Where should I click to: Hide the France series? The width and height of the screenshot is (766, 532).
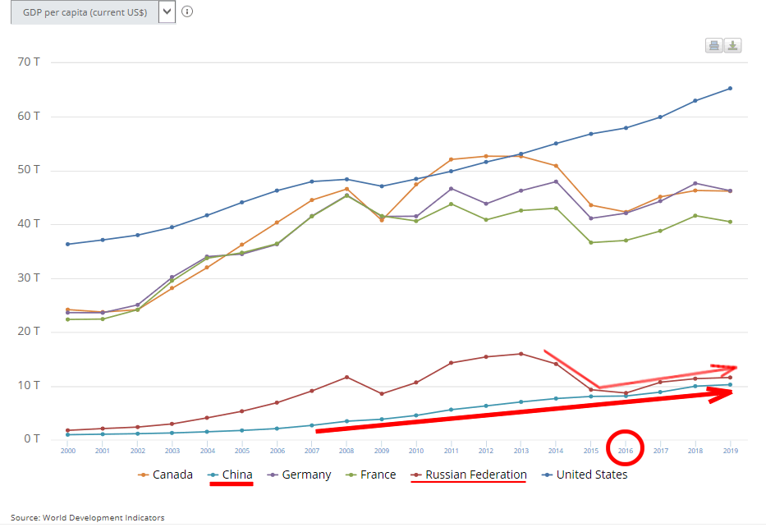[x=370, y=475]
